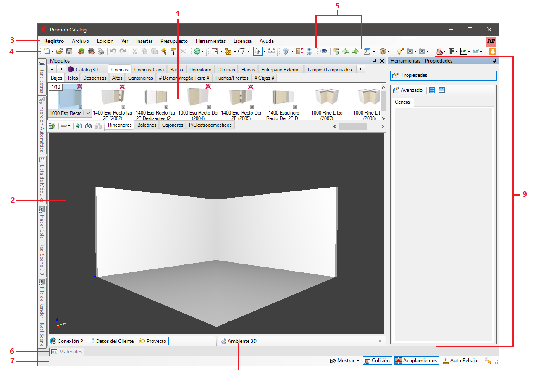
Task: Click the Avanzado button
Action: (408, 90)
